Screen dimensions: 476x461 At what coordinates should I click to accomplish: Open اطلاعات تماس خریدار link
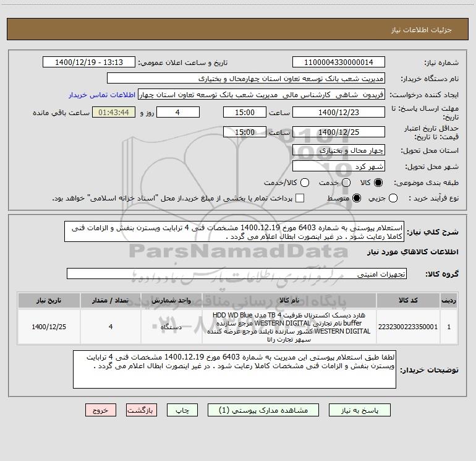coord(102,95)
